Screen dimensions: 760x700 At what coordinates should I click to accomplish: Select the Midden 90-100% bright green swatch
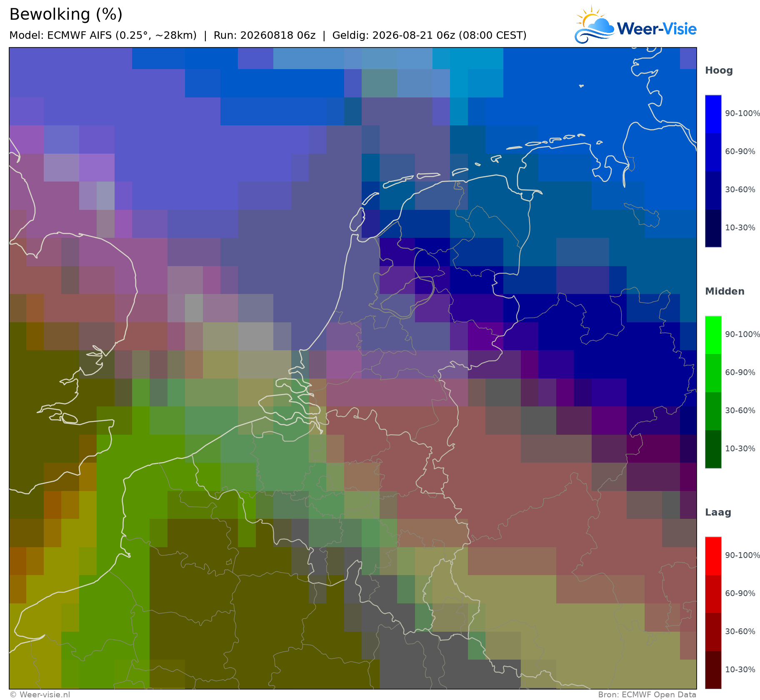pos(713,335)
